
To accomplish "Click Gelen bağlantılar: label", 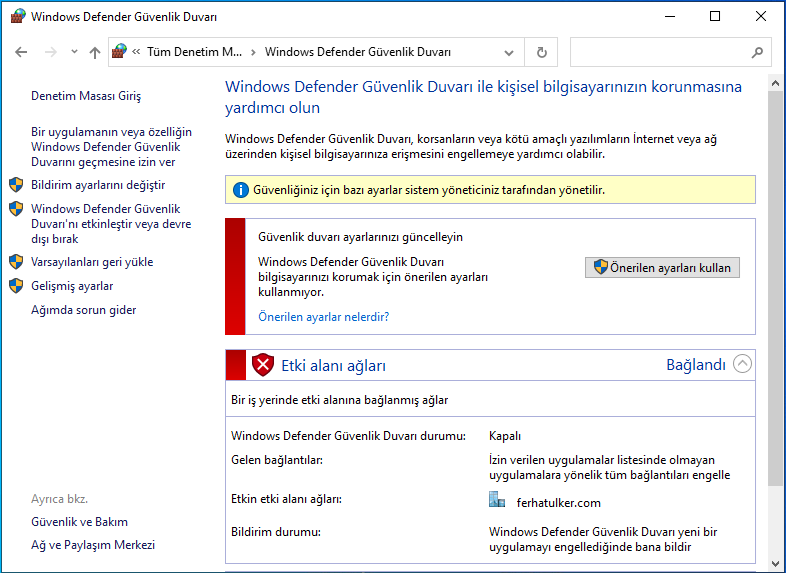I will tap(277, 460).
